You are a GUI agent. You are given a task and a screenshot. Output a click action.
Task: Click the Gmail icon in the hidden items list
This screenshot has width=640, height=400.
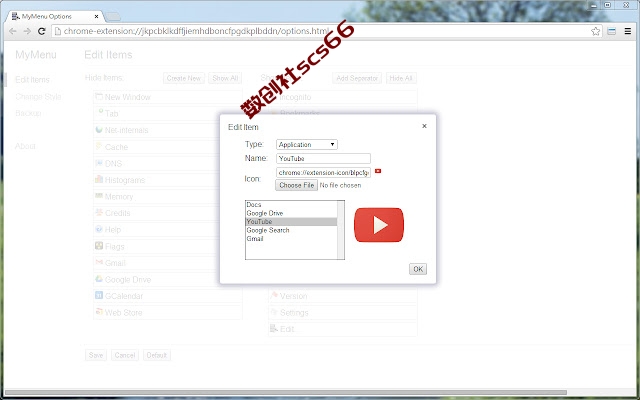[x=99, y=262]
